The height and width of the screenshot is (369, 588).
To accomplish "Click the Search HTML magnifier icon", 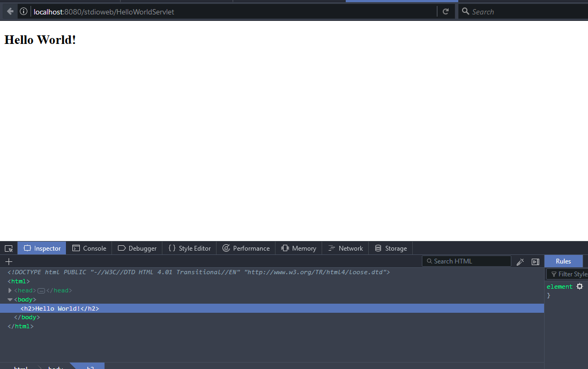I will 429,261.
